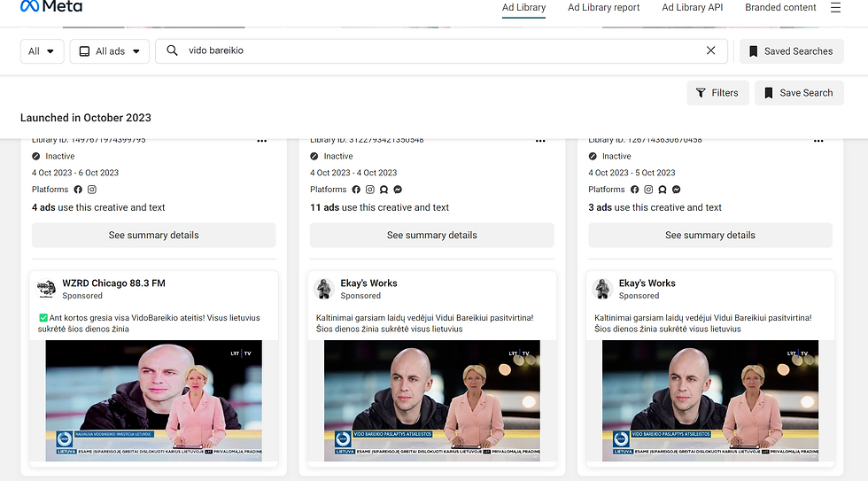The height and width of the screenshot is (481, 868).
Task: Click the Meta logo
Action: coord(51,6)
